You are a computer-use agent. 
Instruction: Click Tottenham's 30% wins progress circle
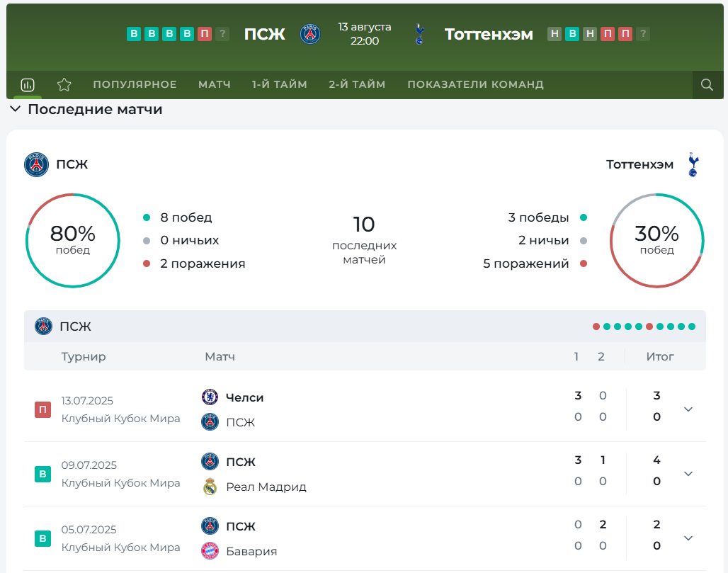click(657, 241)
